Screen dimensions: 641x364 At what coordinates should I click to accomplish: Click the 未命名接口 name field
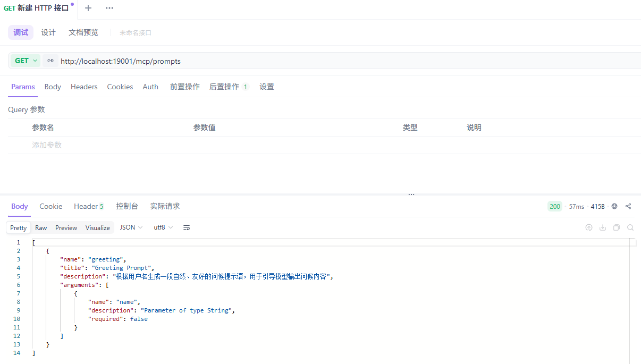click(136, 33)
